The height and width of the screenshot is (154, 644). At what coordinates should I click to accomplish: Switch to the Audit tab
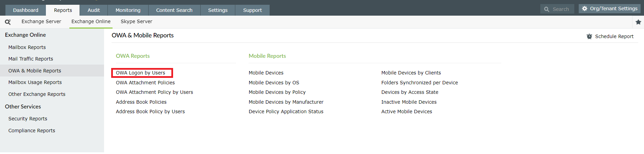tap(94, 10)
